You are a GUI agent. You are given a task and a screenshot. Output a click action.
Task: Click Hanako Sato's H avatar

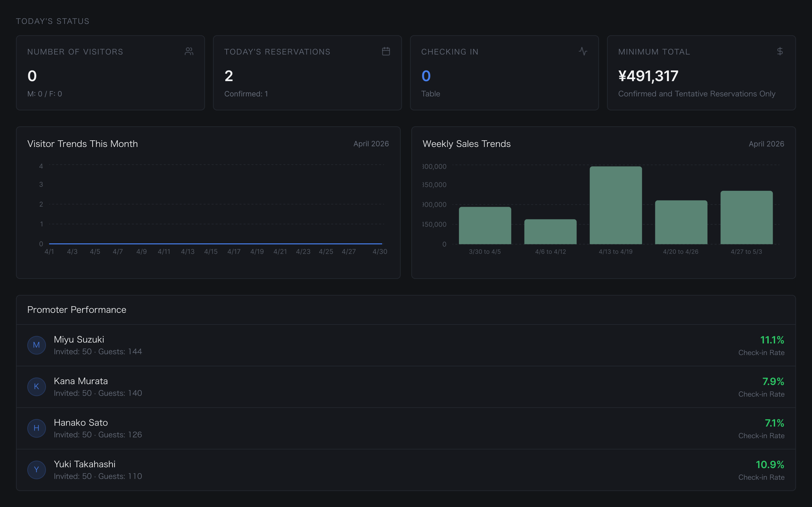(37, 428)
